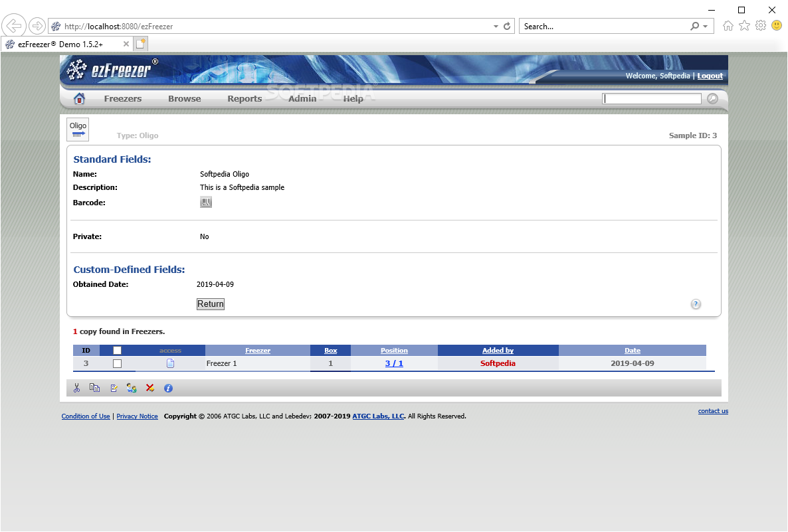Go back with browser back arrow
Image resolution: width=788 pixels, height=532 pixels.
[x=13, y=26]
